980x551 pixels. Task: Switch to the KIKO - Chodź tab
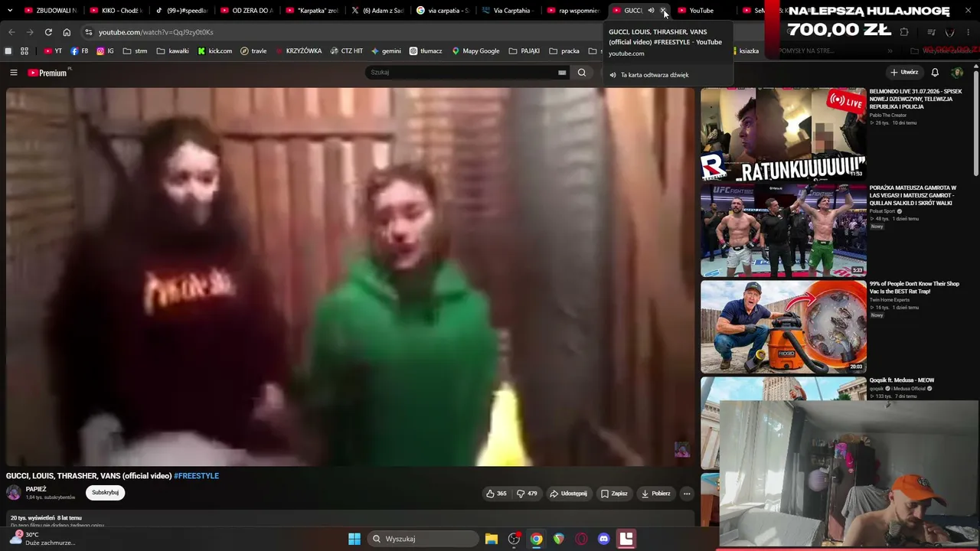point(116,11)
